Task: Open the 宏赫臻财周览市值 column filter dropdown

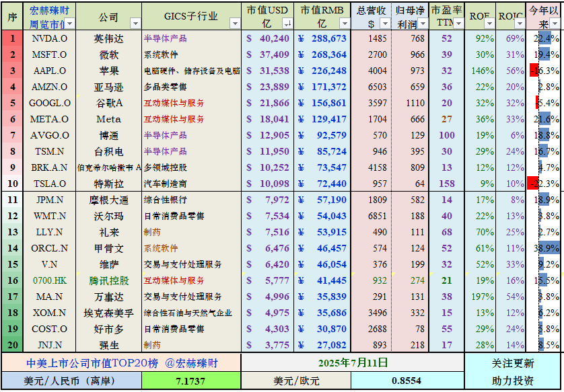Action: [x=70, y=24]
